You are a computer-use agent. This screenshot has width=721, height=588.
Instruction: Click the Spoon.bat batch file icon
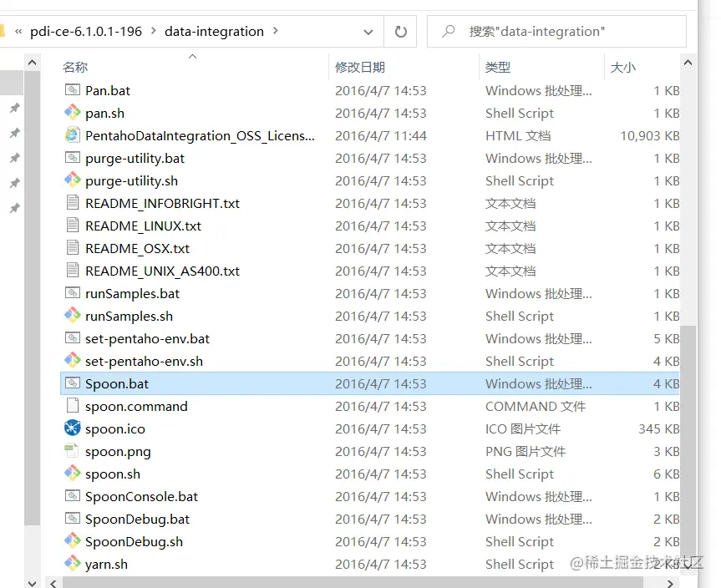72,383
